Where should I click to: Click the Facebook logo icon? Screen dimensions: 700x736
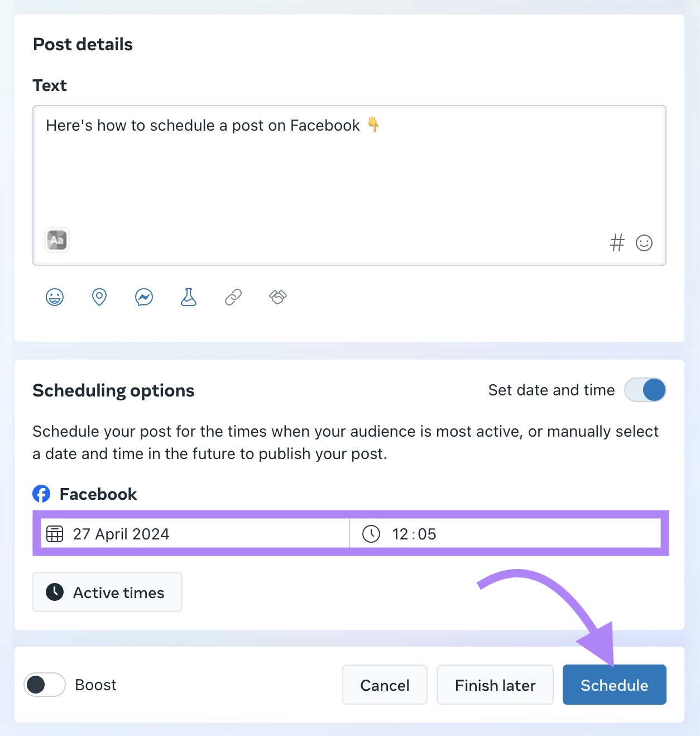[x=41, y=494]
